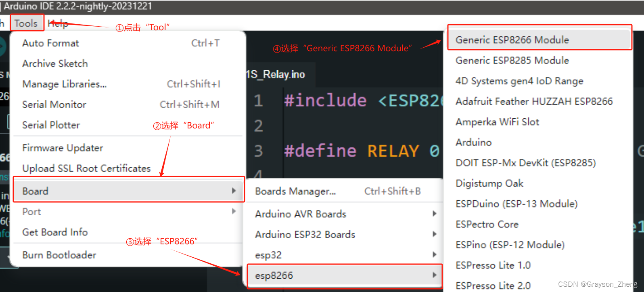This screenshot has width=644, height=292.
Task: Click the #include line in the editor
Action: (363, 101)
